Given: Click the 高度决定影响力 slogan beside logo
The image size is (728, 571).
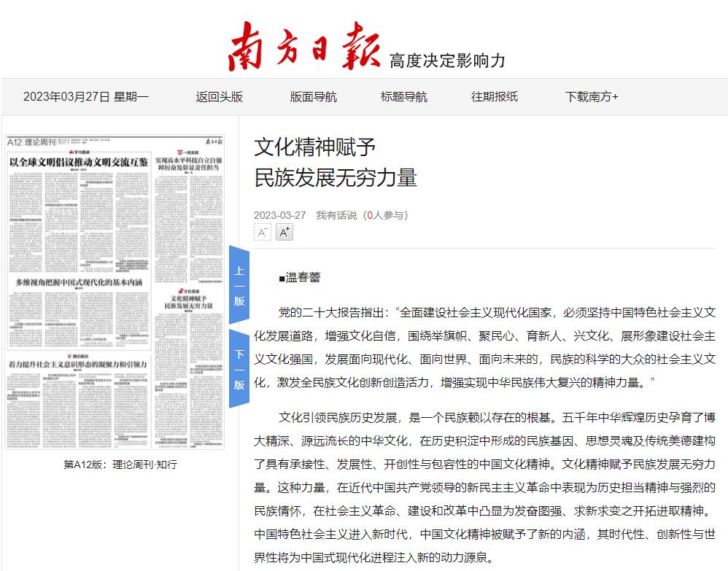Looking at the screenshot, I should coord(446,61).
